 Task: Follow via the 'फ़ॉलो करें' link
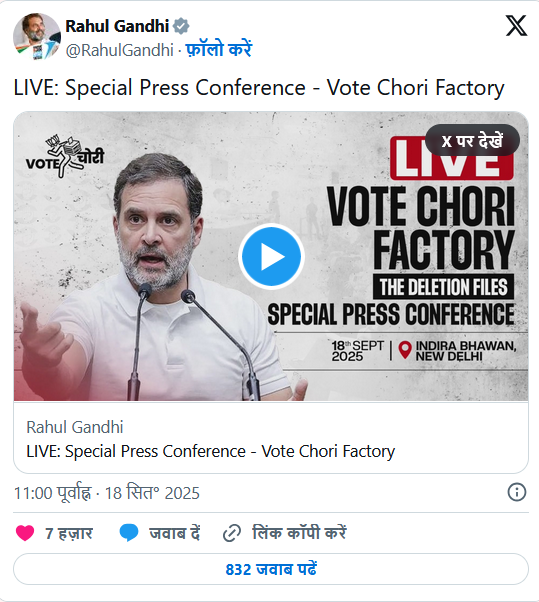[219, 50]
